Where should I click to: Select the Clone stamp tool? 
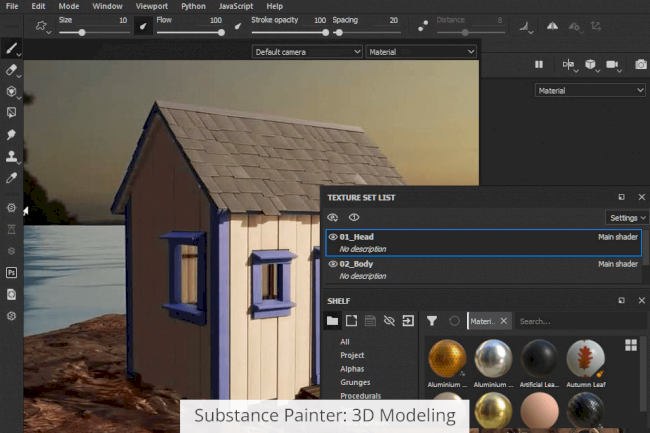11,156
